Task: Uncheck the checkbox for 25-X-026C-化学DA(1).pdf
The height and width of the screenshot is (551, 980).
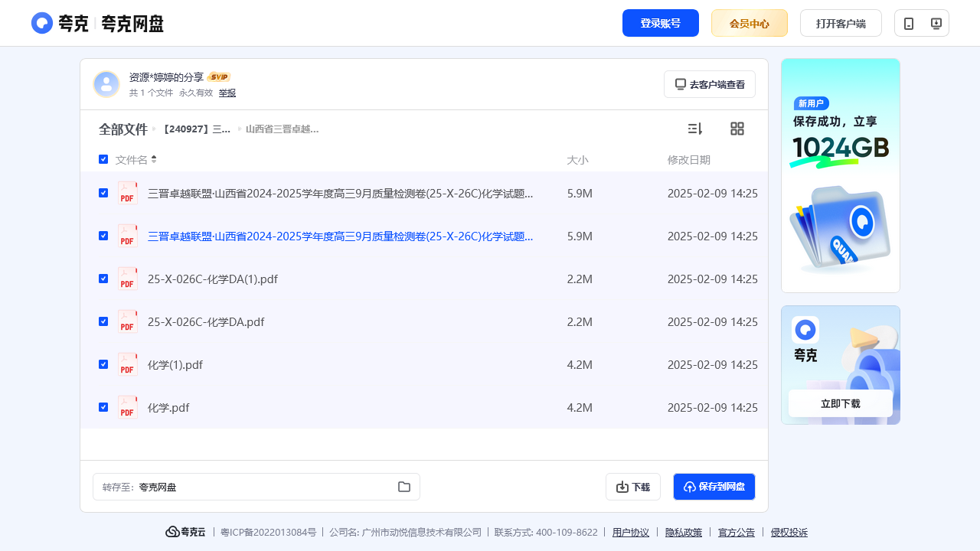Action: 103,279
